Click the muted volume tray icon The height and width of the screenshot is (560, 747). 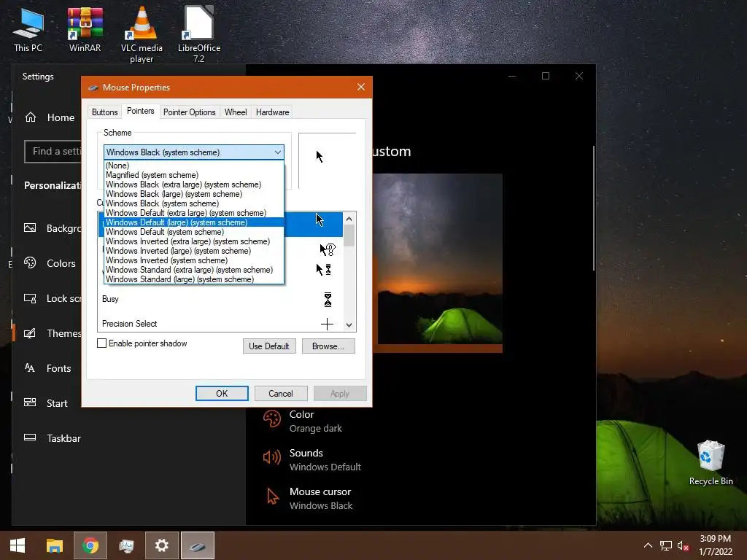[683, 545]
